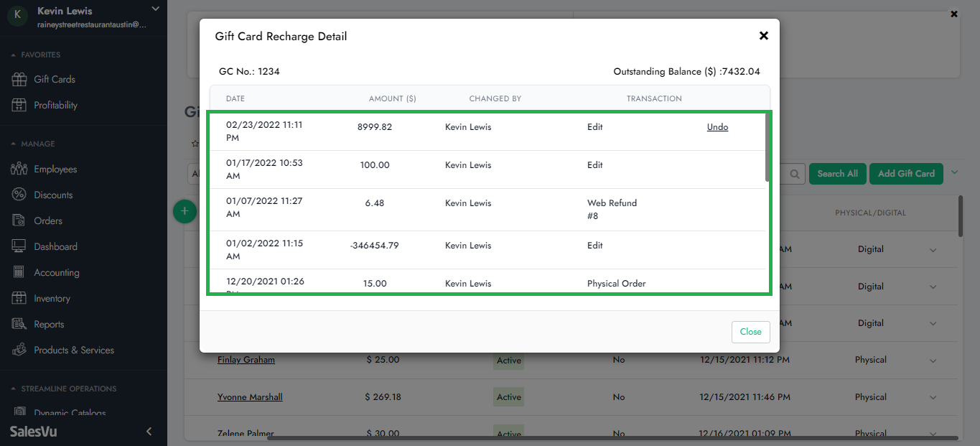The image size is (980, 446).
Task: Click the Profitability icon in sidebar
Action: (x=19, y=106)
